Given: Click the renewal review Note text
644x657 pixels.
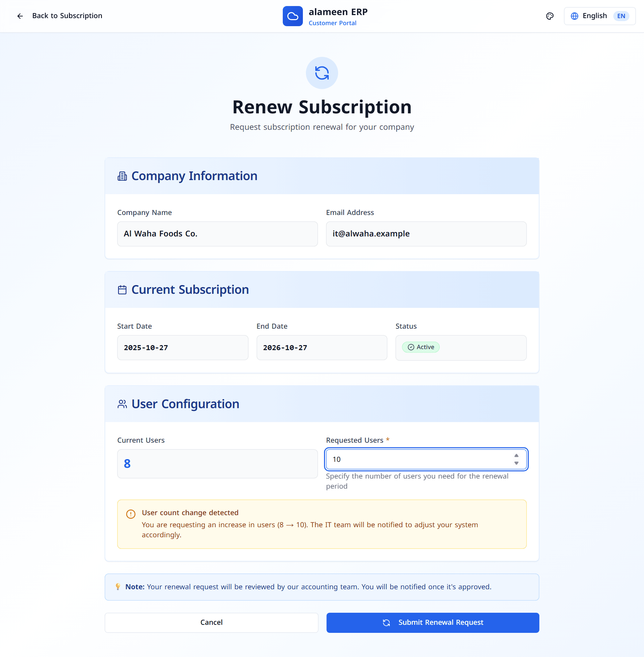Looking at the screenshot, I should (x=308, y=587).
